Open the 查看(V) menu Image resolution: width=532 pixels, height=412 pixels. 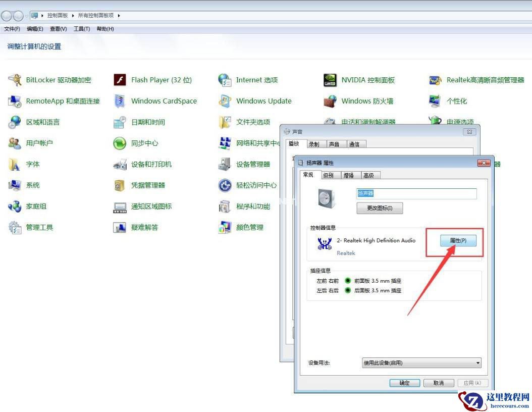[x=59, y=29]
